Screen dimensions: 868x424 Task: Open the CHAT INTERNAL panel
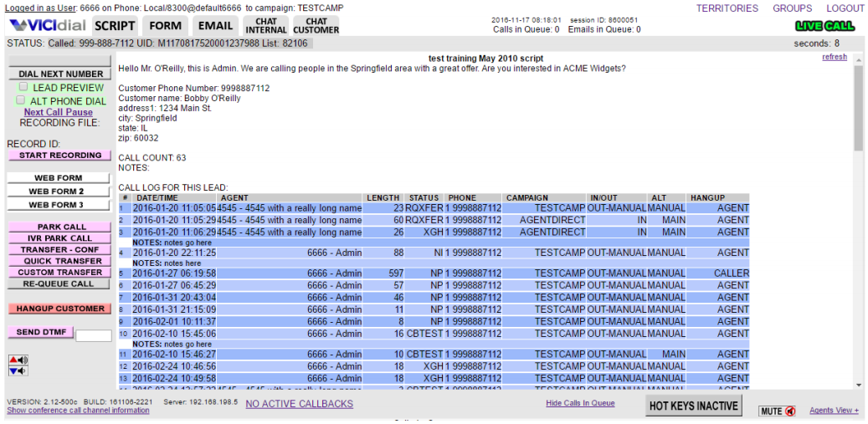pyautogui.click(x=266, y=26)
